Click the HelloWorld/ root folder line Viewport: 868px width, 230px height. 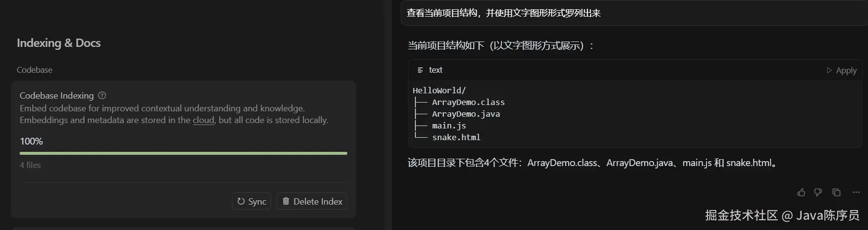point(439,90)
